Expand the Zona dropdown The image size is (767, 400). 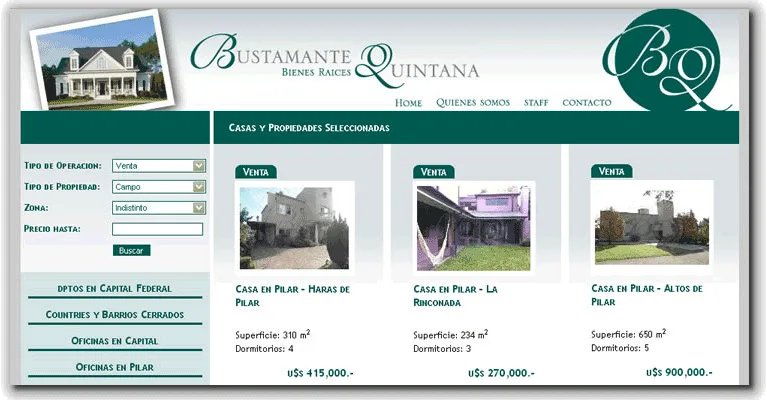(x=159, y=208)
